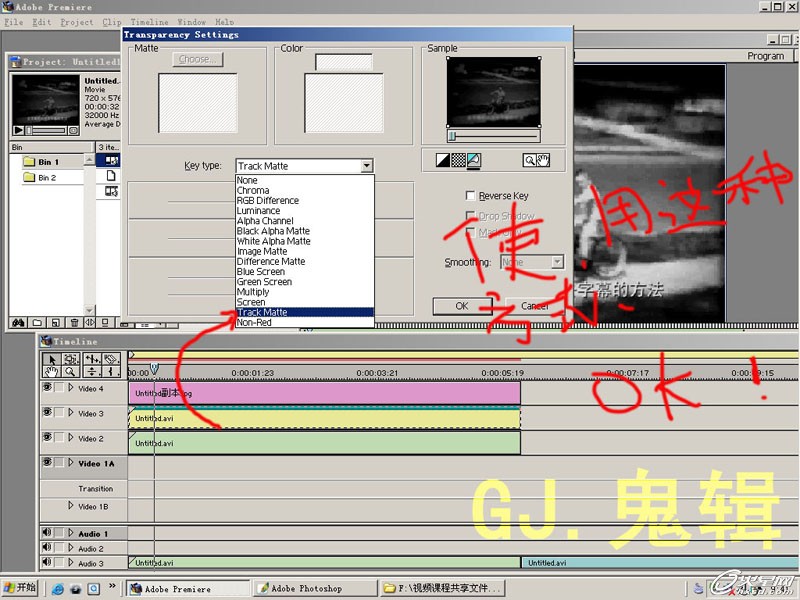Enable the Reverse Key checkbox

[x=470, y=195]
